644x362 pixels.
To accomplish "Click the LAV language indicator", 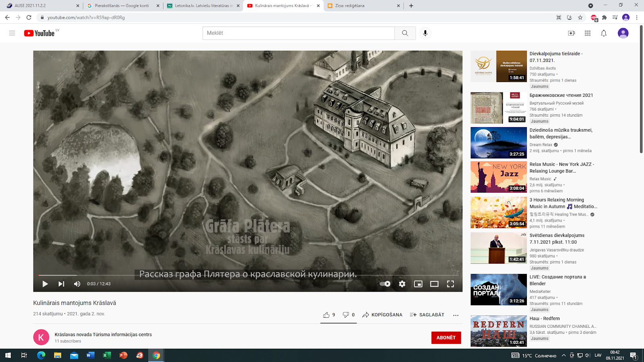I will point(598,355).
